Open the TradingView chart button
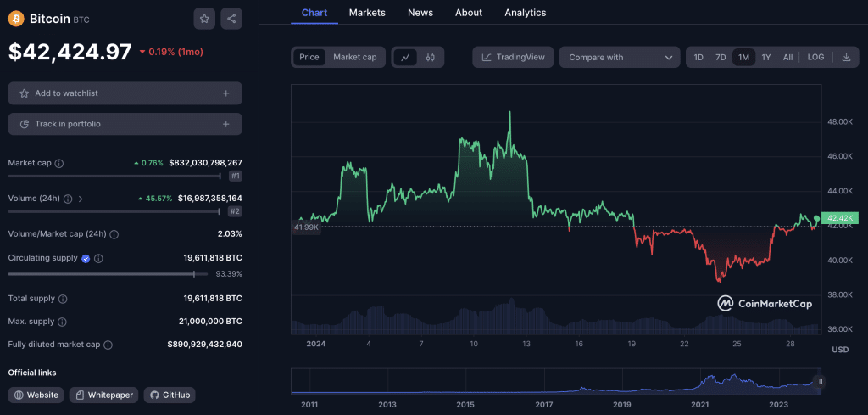This screenshot has height=415, width=868. point(514,57)
